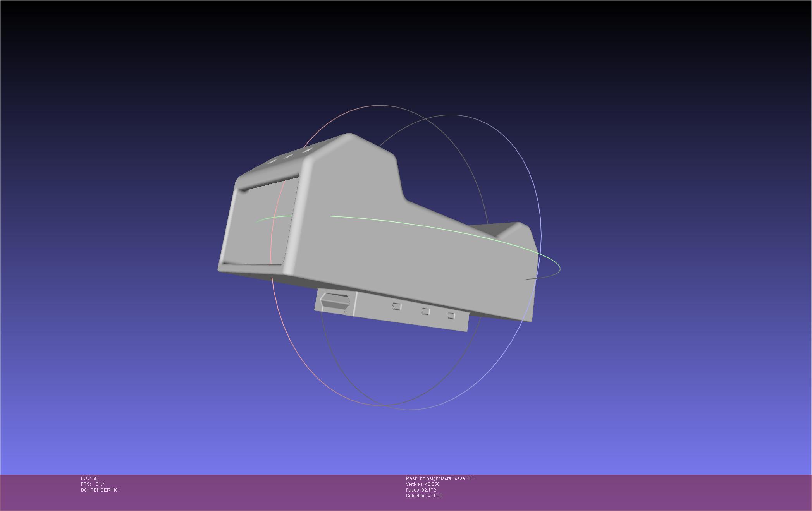This screenshot has height=511, width=812.
Task: Click the middle square slot on the rail mount
Action: pos(426,311)
